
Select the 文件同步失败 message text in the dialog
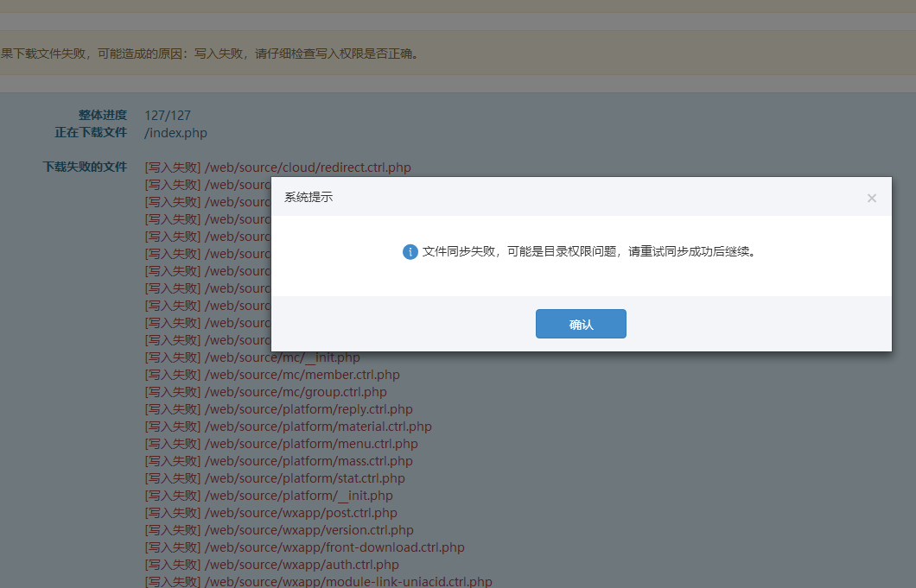pyautogui.click(x=589, y=251)
